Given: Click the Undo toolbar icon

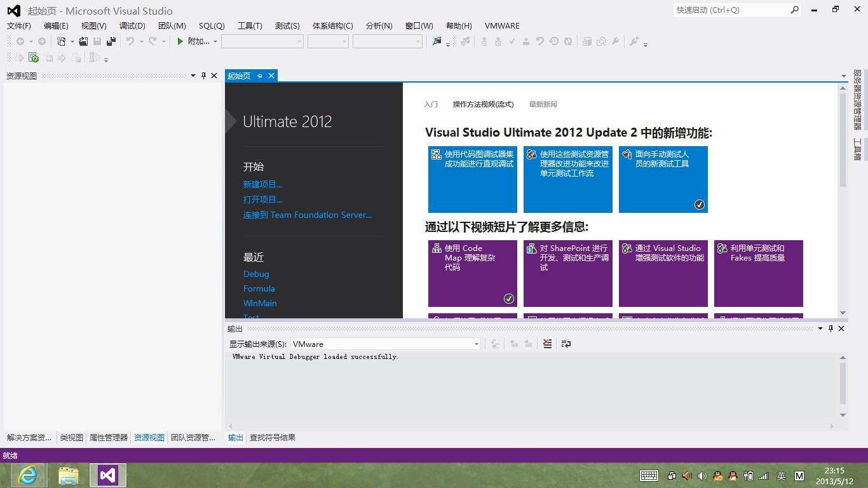Looking at the screenshot, I should 130,41.
